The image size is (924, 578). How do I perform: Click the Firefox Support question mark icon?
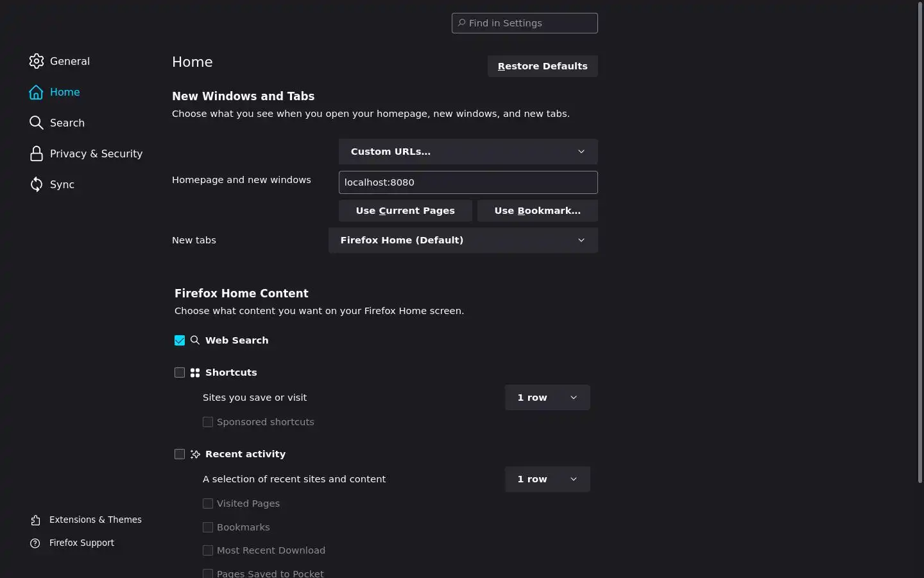(35, 543)
